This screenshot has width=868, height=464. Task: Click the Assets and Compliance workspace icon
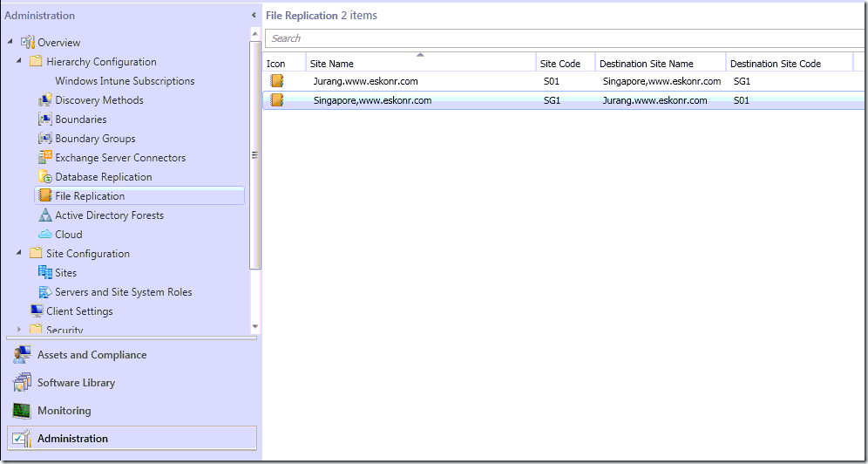point(22,355)
